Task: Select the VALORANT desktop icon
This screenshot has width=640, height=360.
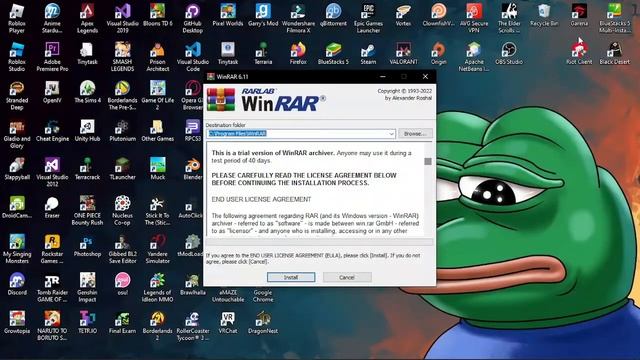Action: point(403,53)
